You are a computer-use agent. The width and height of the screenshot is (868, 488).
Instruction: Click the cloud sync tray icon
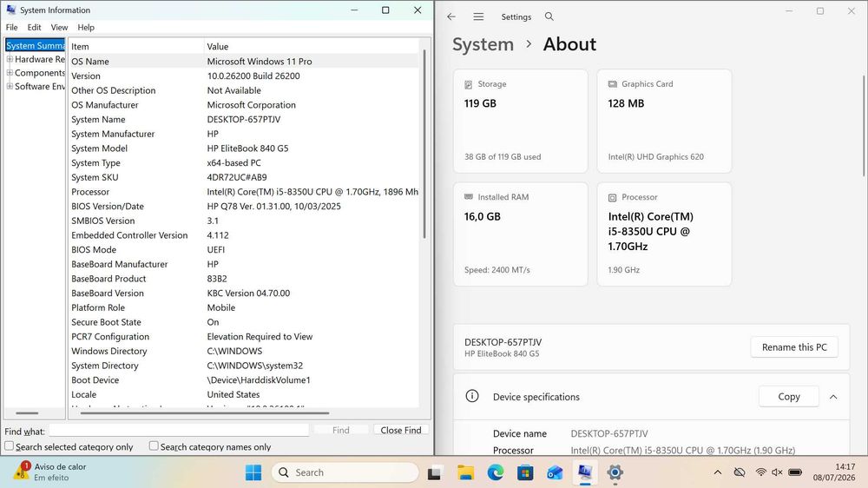coord(739,472)
